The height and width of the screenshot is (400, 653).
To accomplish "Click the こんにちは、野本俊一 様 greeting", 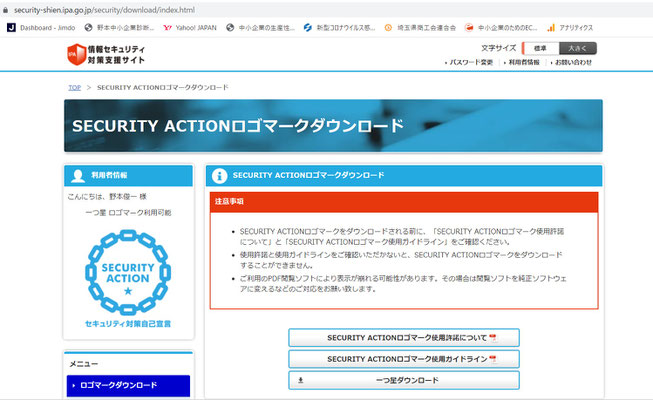I will tap(107, 196).
